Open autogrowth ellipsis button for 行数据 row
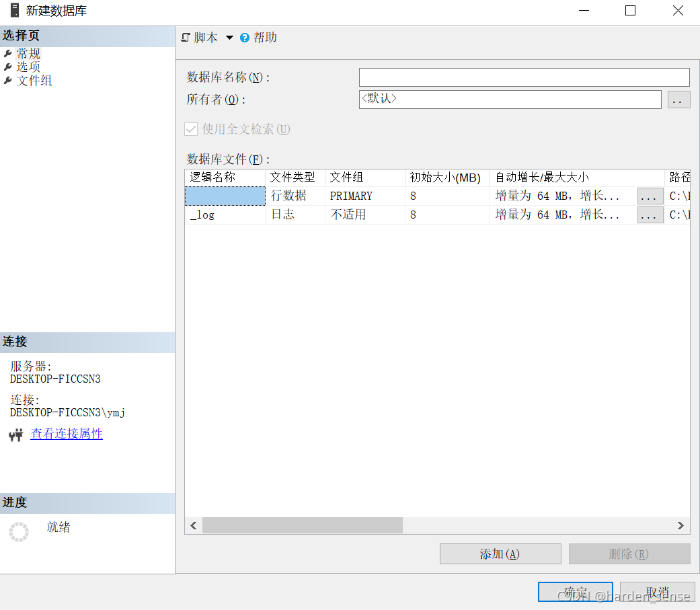700x610 pixels. pos(650,196)
